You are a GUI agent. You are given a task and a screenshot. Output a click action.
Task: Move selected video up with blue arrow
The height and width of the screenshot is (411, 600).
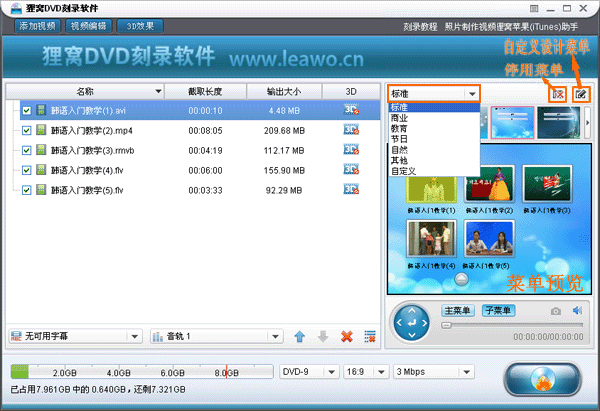300,336
